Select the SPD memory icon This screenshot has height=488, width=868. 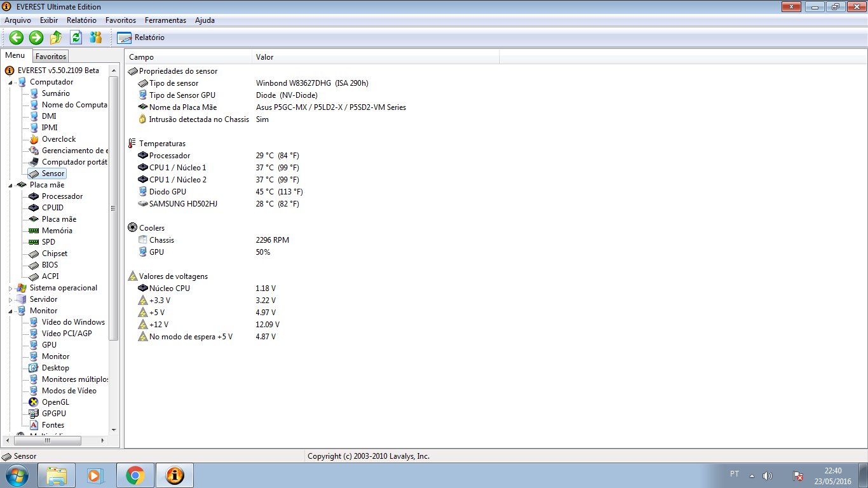(34, 242)
